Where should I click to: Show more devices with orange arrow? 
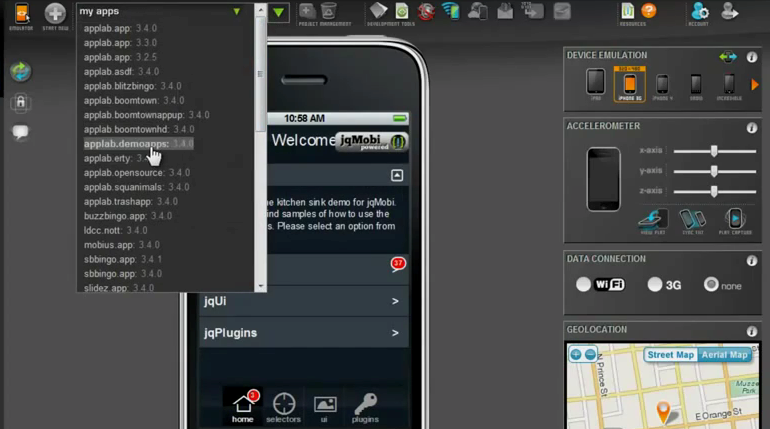[755, 85]
